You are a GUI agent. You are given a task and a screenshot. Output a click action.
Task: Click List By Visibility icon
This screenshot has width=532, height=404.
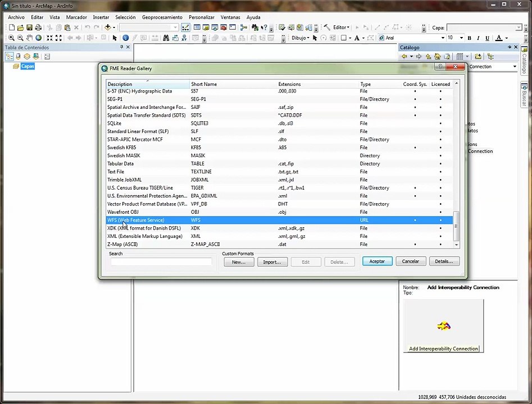point(27,57)
